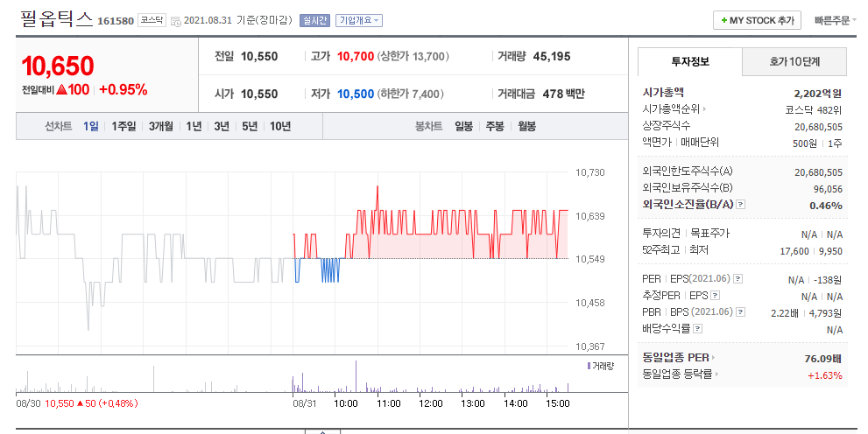This screenshot has width=868, height=434.
Task: Click the 필옵틱스 stock name heading
Action: pyautogui.click(x=56, y=18)
